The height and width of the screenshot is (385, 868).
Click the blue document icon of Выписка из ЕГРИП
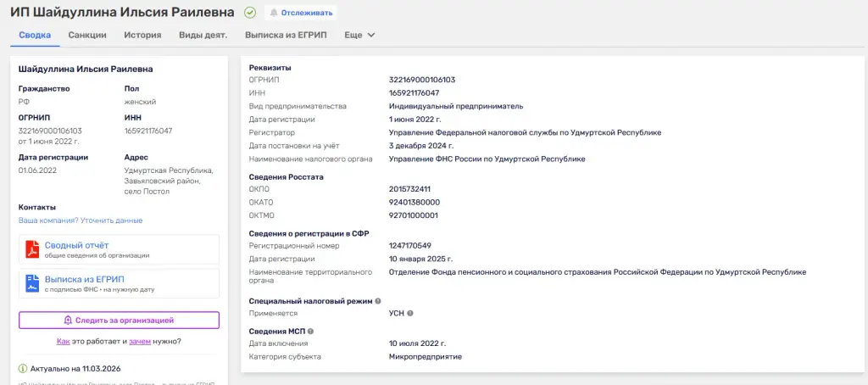point(33,283)
